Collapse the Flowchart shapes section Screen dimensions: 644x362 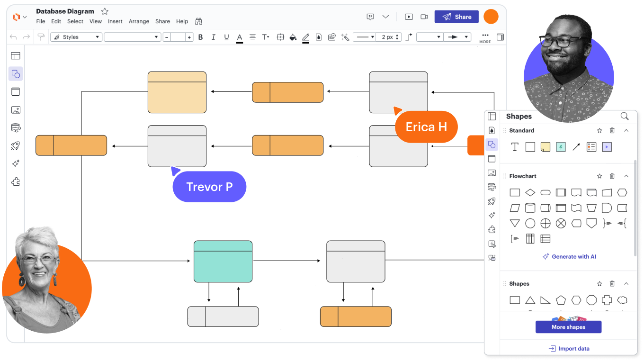pyautogui.click(x=626, y=176)
